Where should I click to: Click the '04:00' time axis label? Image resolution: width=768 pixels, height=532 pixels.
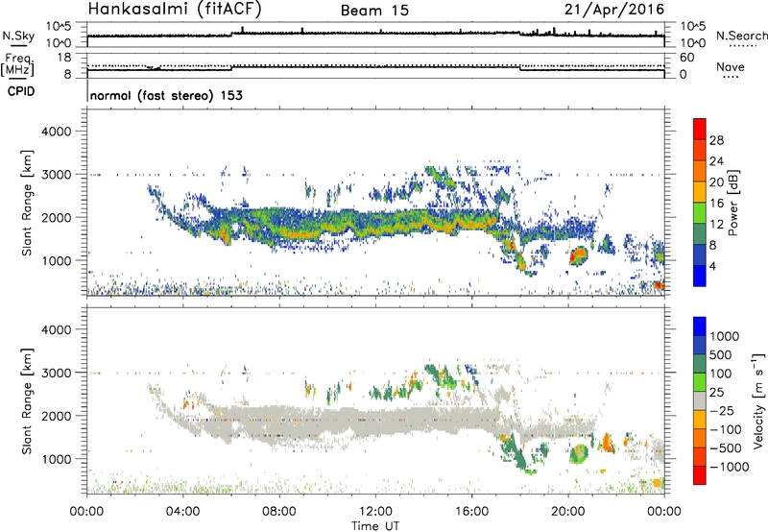pyautogui.click(x=182, y=512)
